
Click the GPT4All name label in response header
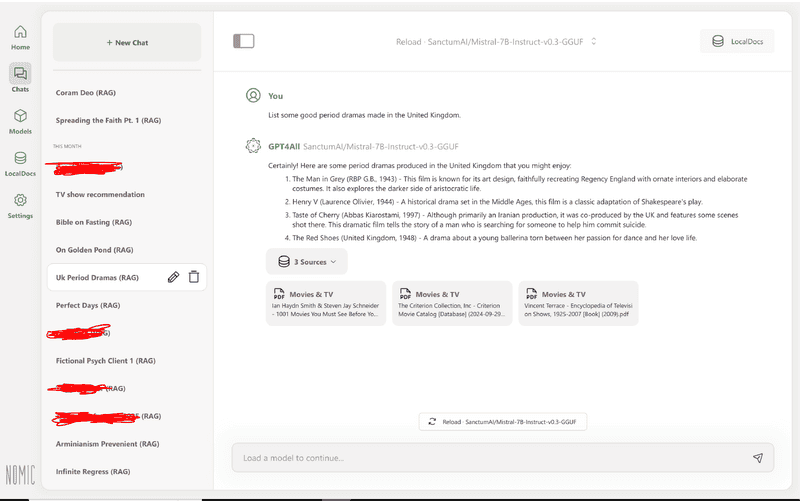pyautogui.click(x=284, y=146)
